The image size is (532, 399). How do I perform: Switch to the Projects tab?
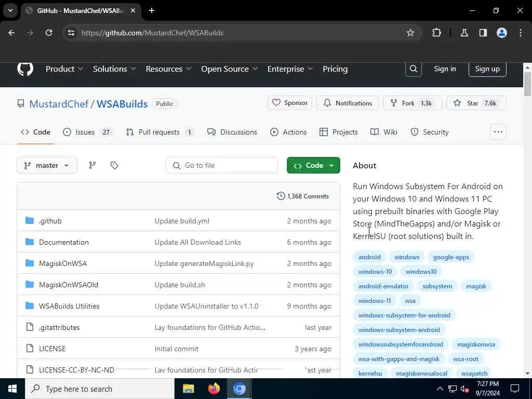339,132
